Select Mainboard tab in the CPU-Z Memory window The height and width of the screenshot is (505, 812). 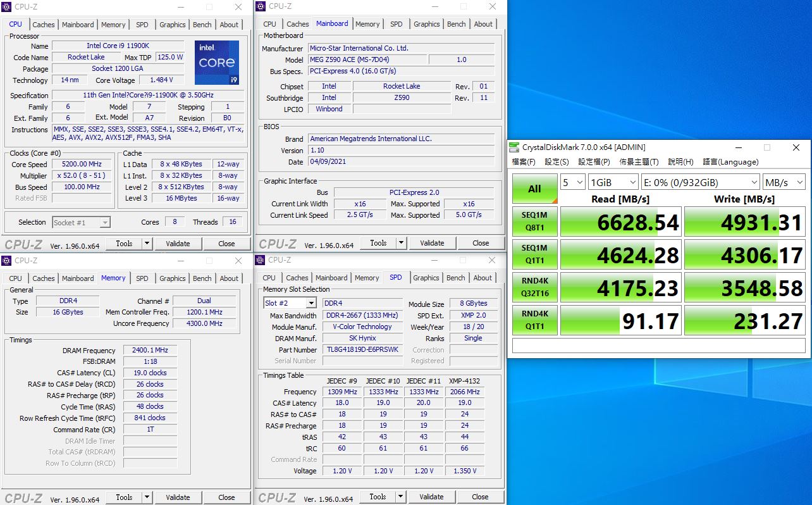coord(78,278)
